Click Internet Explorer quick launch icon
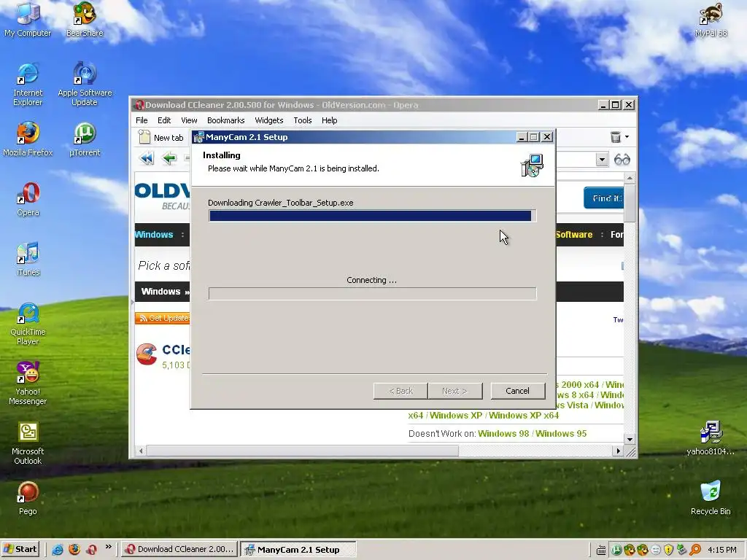The width and height of the screenshot is (747, 560). (x=58, y=550)
